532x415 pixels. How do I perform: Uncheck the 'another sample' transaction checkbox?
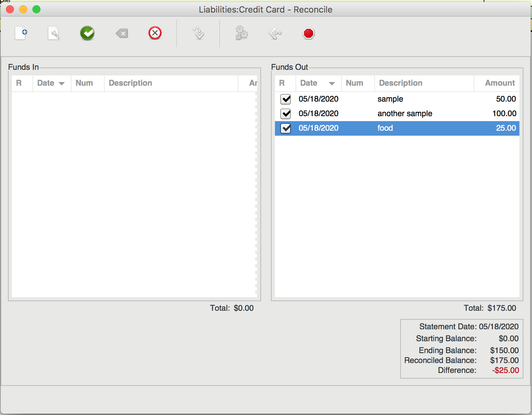coord(286,114)
